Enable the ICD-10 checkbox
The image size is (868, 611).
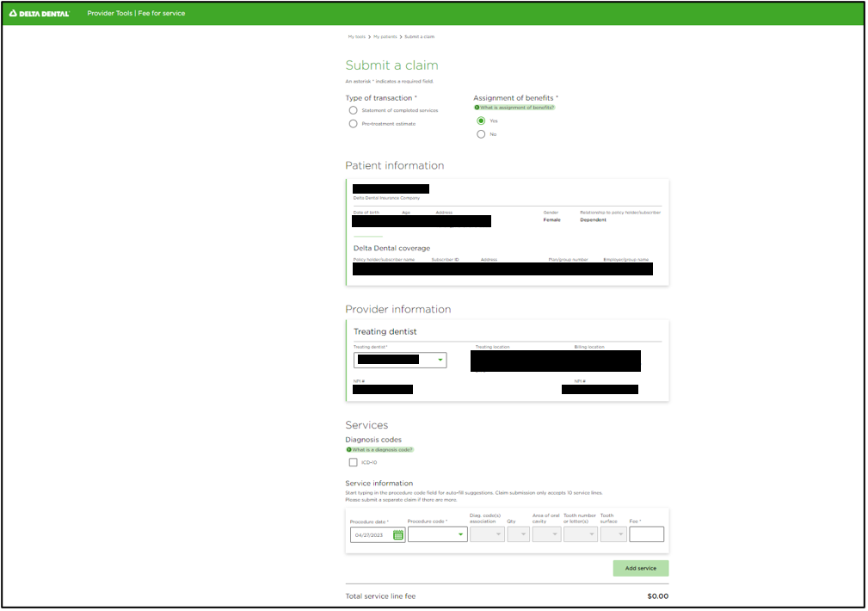pyautogui.click(x=354, y=462)
